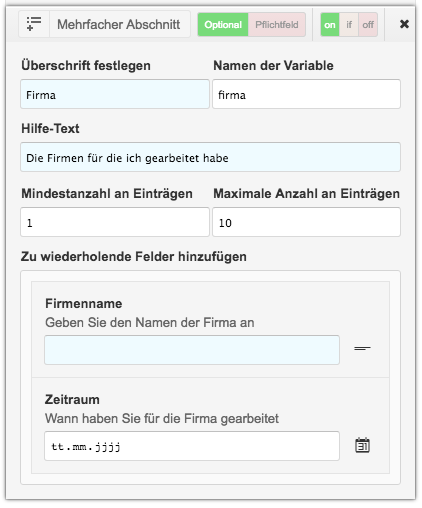Focus the Mindestanzahl an Einträgen field
Viewport: 422px width, 508px height.
tap(115, 222)
